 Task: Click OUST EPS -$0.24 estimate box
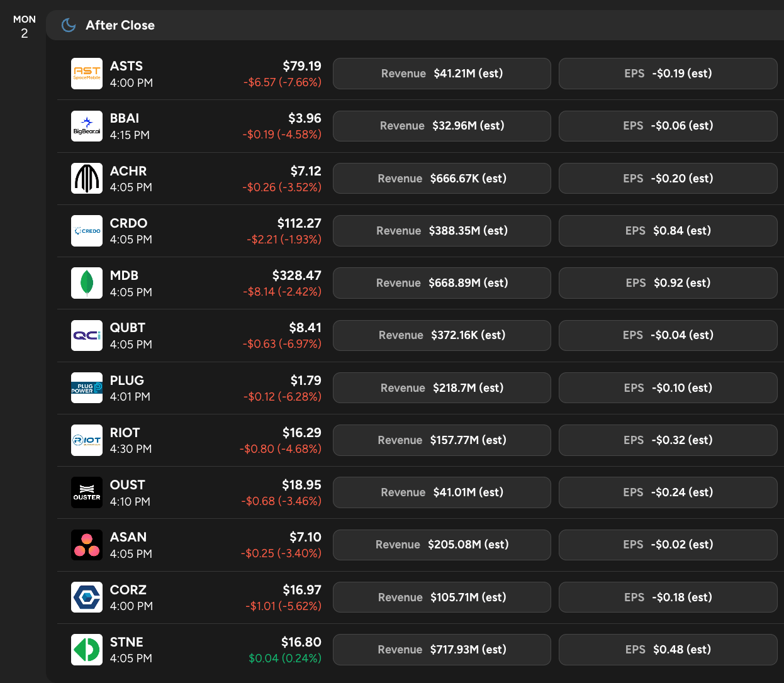pyautogui.click(x=668, y=492)
